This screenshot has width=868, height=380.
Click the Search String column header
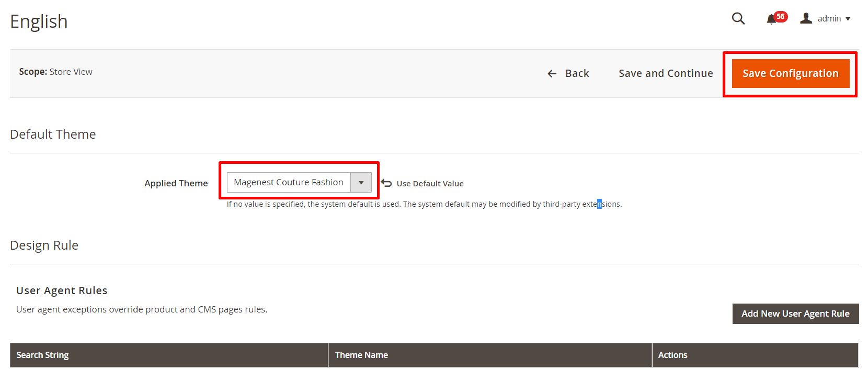click(43, 355)
